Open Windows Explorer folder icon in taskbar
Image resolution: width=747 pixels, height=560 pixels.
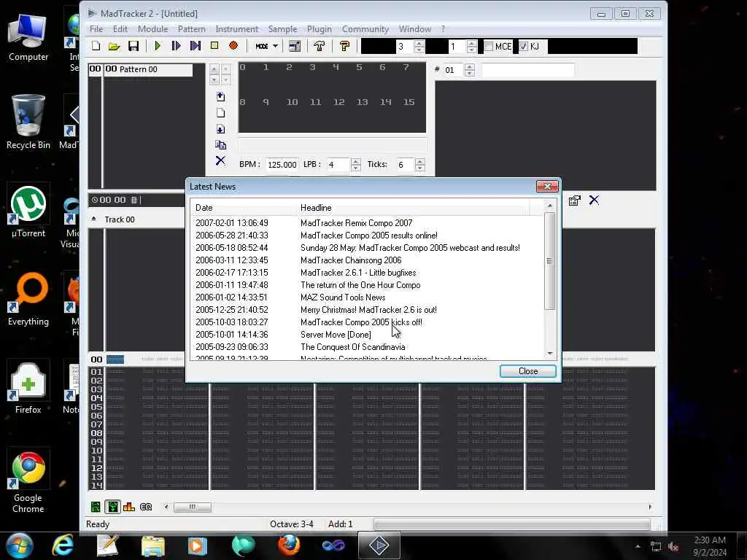[153, 545]
